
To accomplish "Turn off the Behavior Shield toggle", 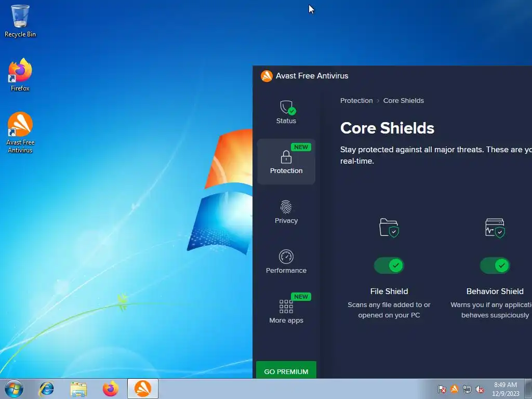I will click(x=495, y=265).
